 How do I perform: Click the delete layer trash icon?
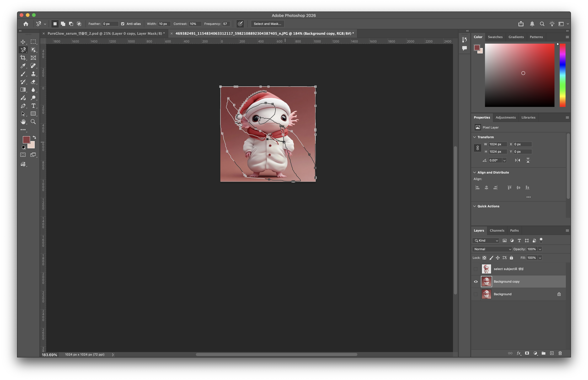pos(560,353)
